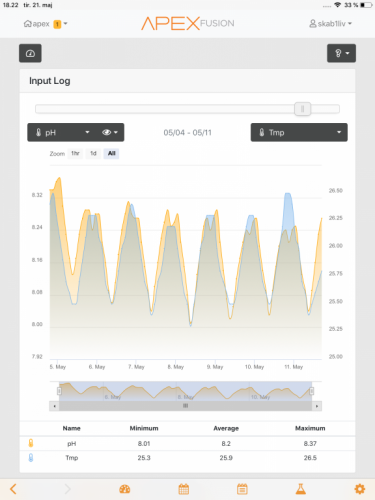This screenshot has height=500, width=375.
Task: Expand the pH probe dropdown
Action: pyautogui.click(x=63, y=132)
